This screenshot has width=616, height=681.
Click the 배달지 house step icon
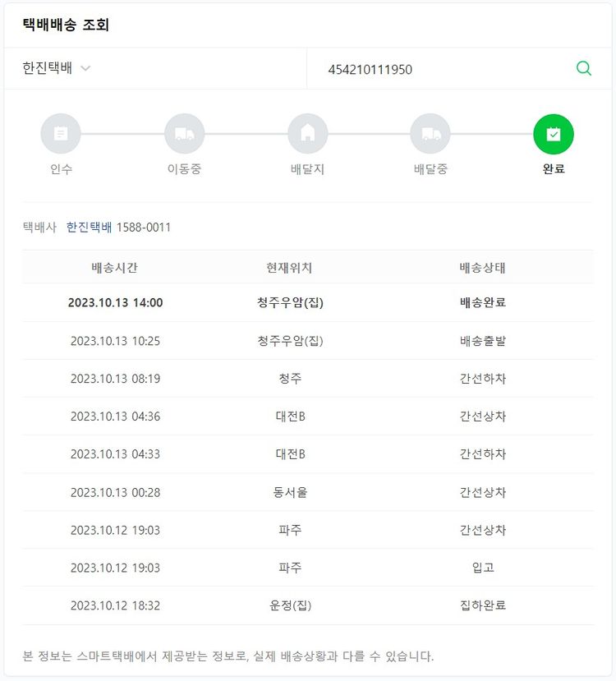[307, 134]
